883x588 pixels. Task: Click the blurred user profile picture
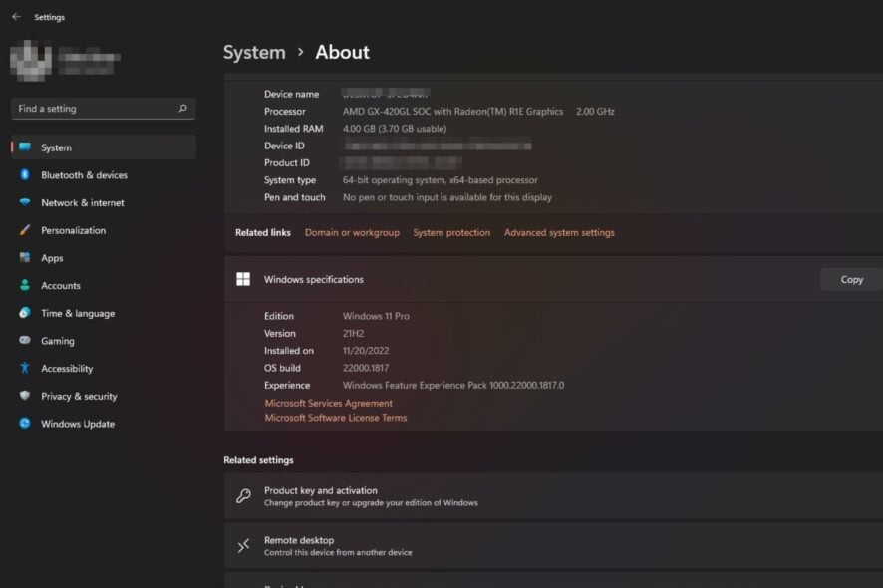pos(31,60)
